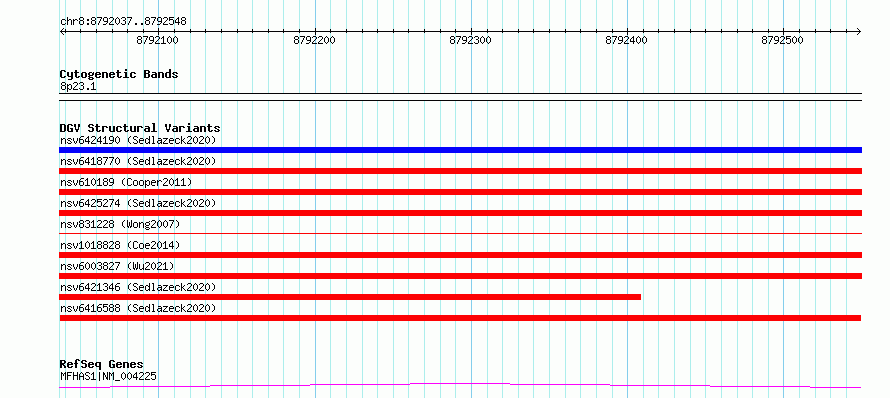Viewport: 890px width, 398px height.
Task: Open the nsv6418770 (Sedlazeck2020) label
Action: [x=138, y=161]
